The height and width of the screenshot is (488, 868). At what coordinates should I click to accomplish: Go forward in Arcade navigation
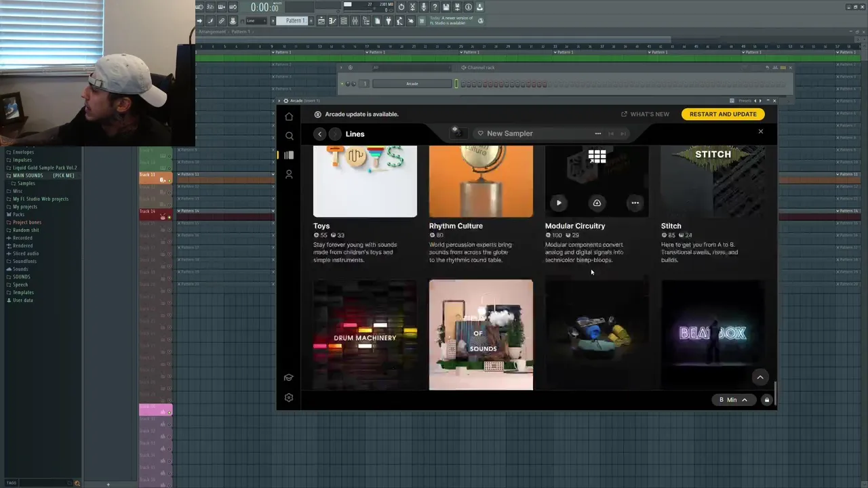335,134
